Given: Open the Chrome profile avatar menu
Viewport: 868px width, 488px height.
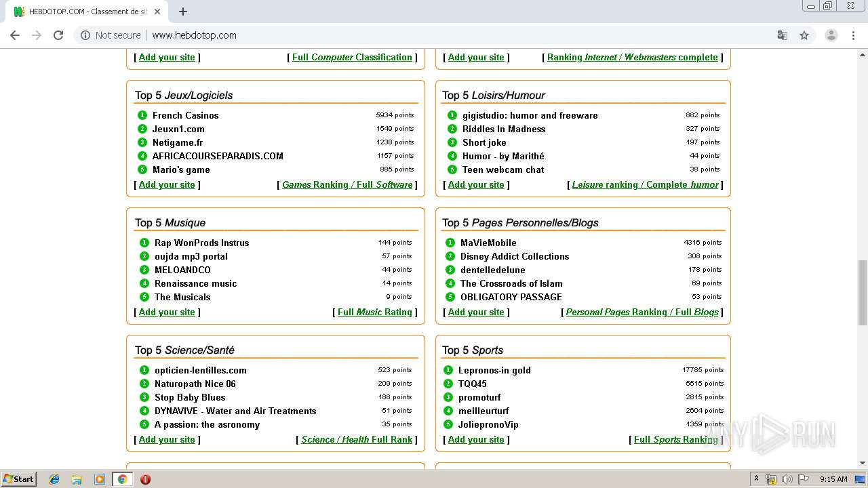Looking at the screenshot, I should pos(831,35).
